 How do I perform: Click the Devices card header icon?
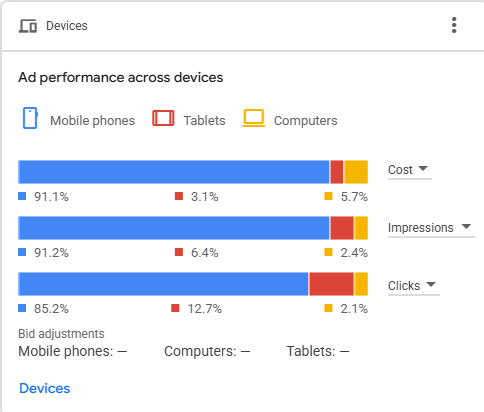click(28, 26)
